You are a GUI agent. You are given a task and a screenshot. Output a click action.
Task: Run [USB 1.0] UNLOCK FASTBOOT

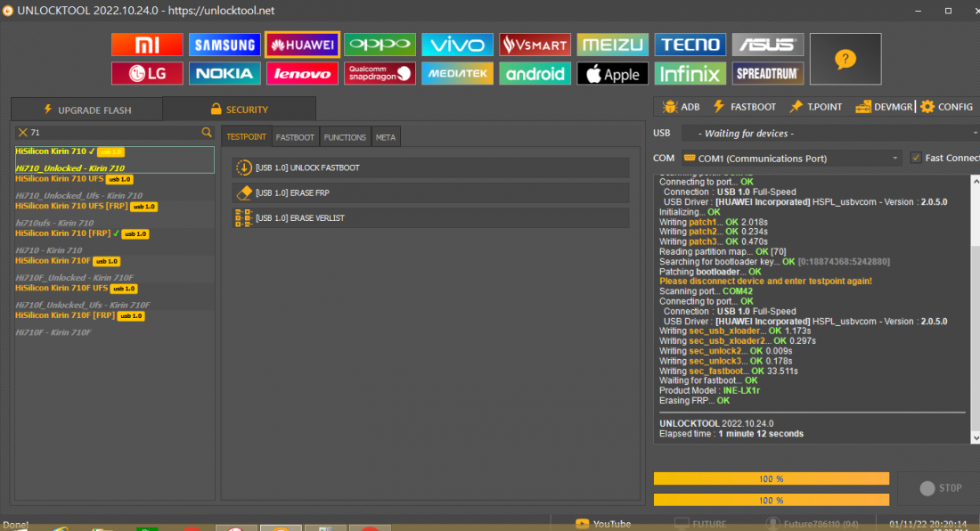click(x=430, y=168)
